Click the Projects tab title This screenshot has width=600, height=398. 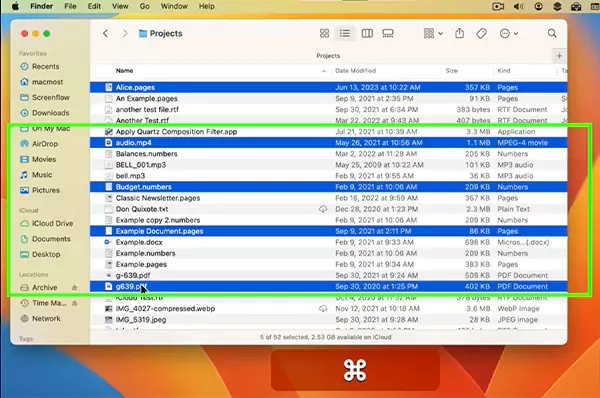pos(328,56)
